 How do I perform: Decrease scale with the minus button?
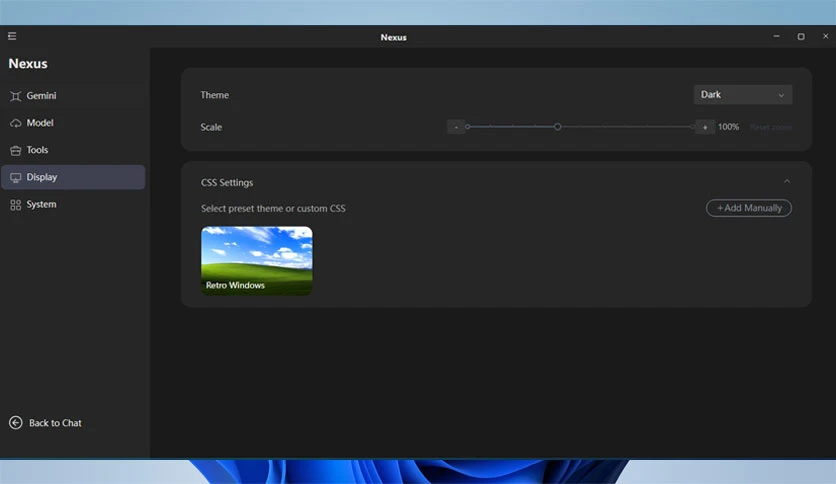pos(456,127)
